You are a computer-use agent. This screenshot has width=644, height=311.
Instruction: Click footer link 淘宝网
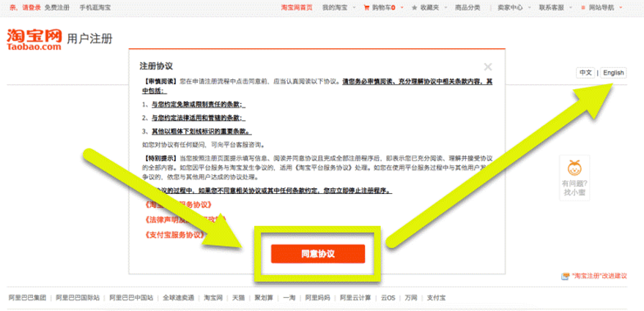point(213,298)
